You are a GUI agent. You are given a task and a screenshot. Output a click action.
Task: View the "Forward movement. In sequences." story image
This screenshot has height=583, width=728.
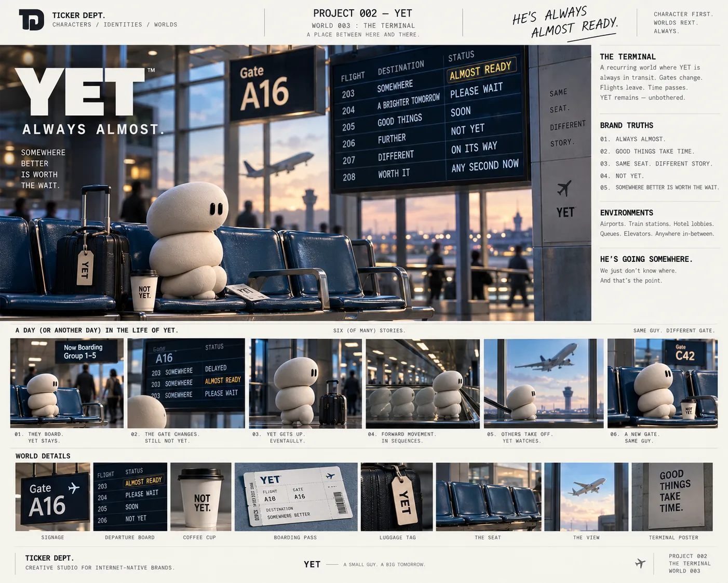click(423, 383)
